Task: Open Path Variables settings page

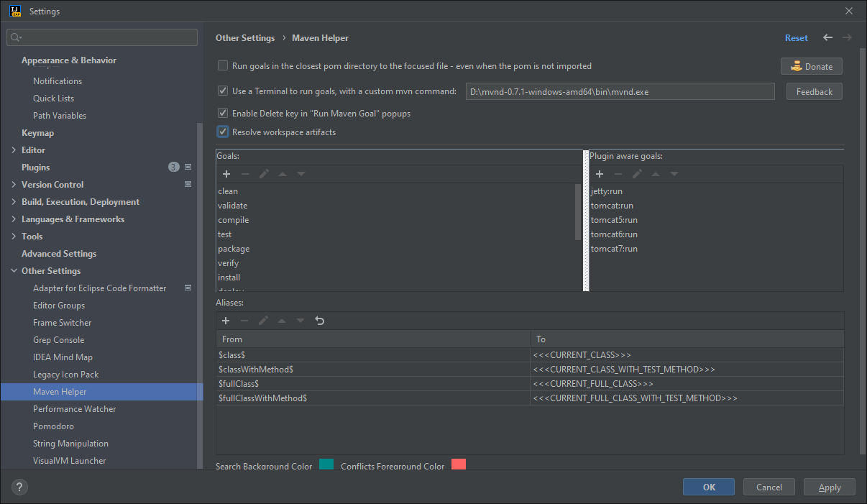Action: point(60,116)
